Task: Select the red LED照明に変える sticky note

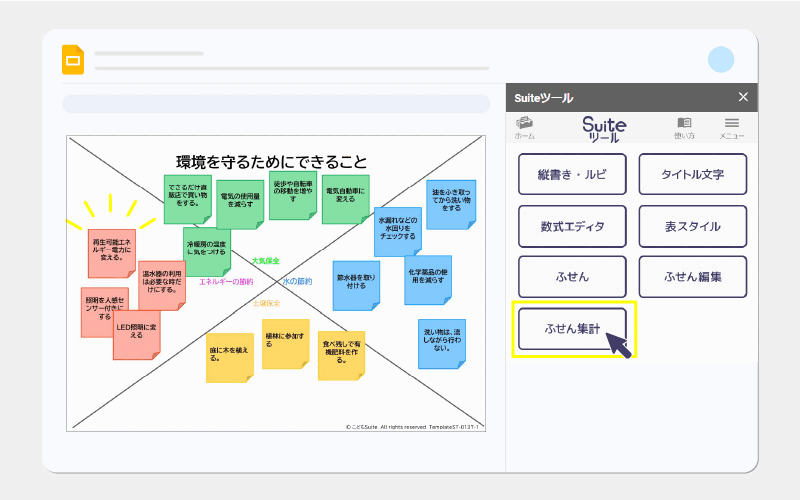Action: tap(136, 333)
